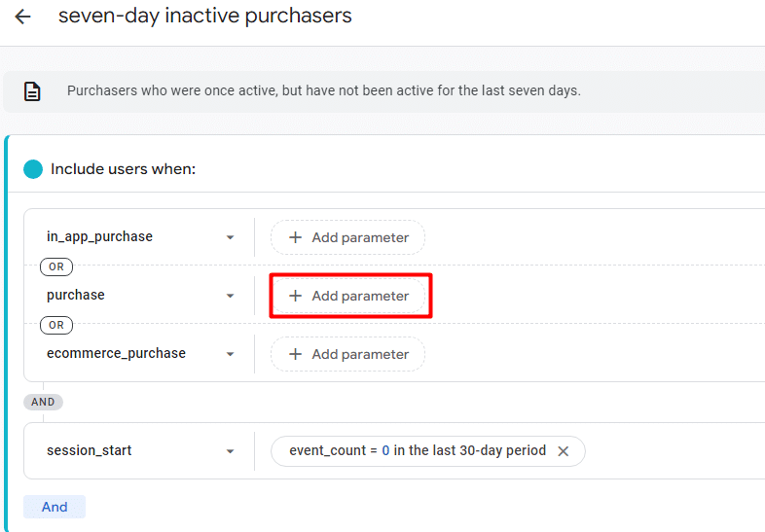Add parameter to the purchase event

(x=348, y=296)
